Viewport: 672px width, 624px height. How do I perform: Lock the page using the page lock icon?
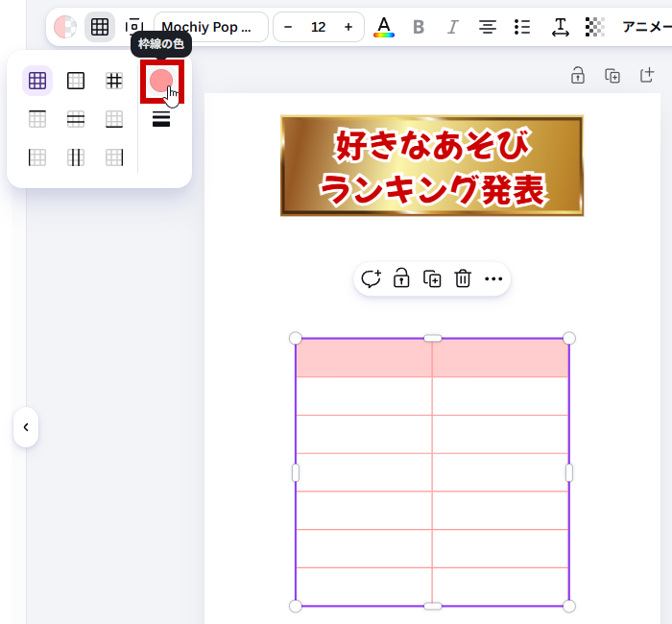pyautogui.click(x=578, y=76)
